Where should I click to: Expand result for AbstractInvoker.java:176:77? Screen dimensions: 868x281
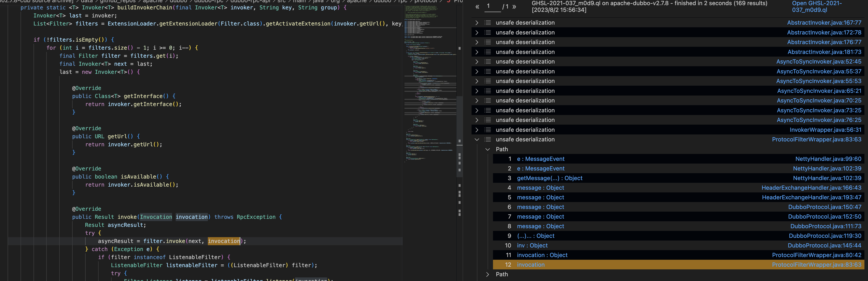477,42
